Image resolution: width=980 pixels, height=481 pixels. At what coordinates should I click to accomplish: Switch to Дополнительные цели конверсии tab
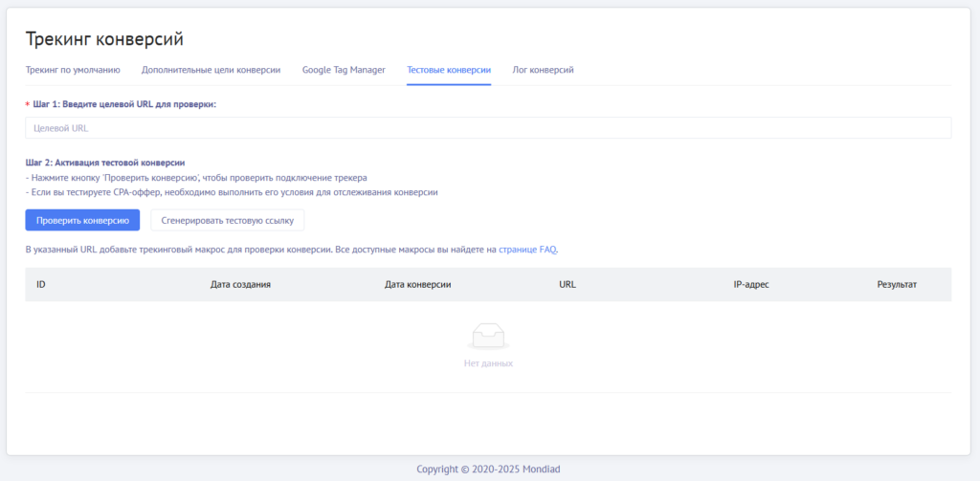point(211,70)
